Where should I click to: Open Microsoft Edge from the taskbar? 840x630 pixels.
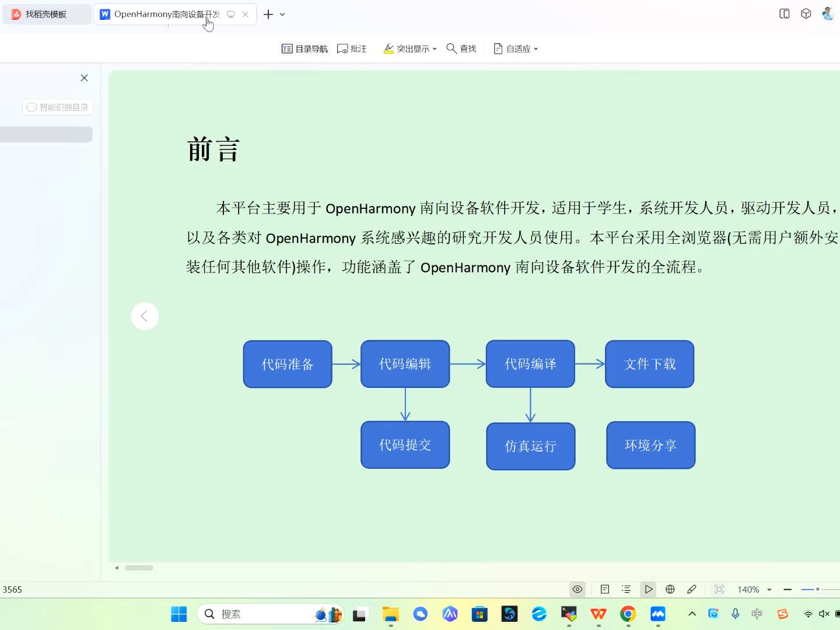[x=538, y=614]
